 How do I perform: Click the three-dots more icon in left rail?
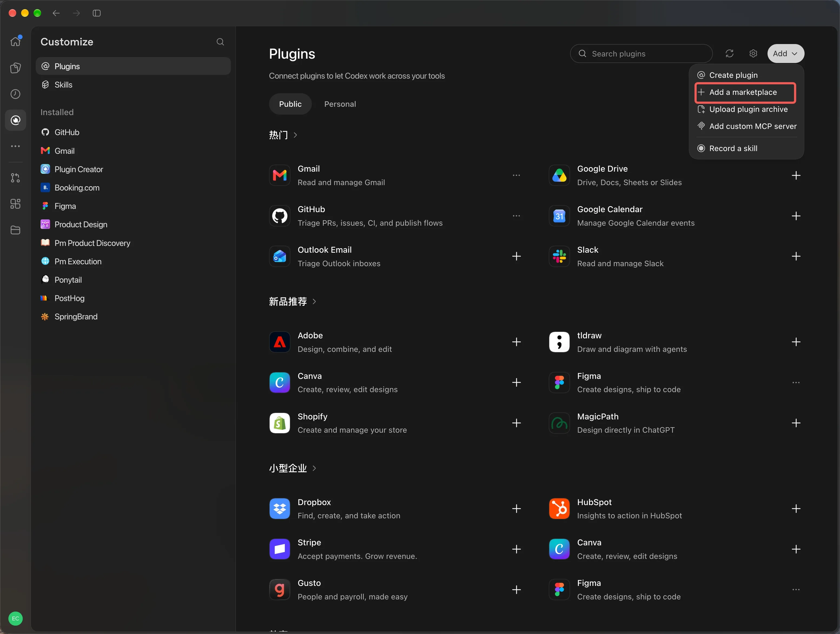point(16,146)
